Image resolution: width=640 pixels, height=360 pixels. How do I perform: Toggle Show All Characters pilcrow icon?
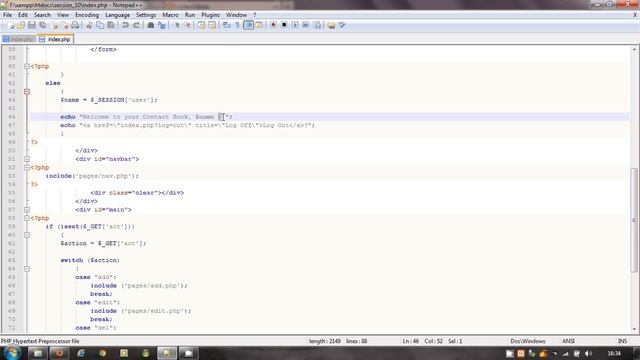point(238,25)
